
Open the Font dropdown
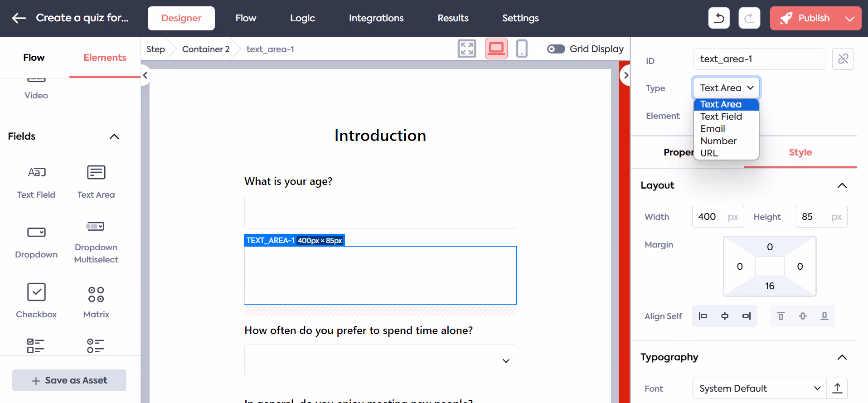(760, 388)
